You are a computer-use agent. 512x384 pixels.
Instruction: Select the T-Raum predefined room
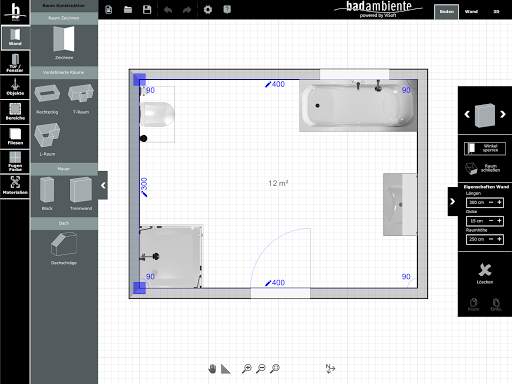[81, 98]
